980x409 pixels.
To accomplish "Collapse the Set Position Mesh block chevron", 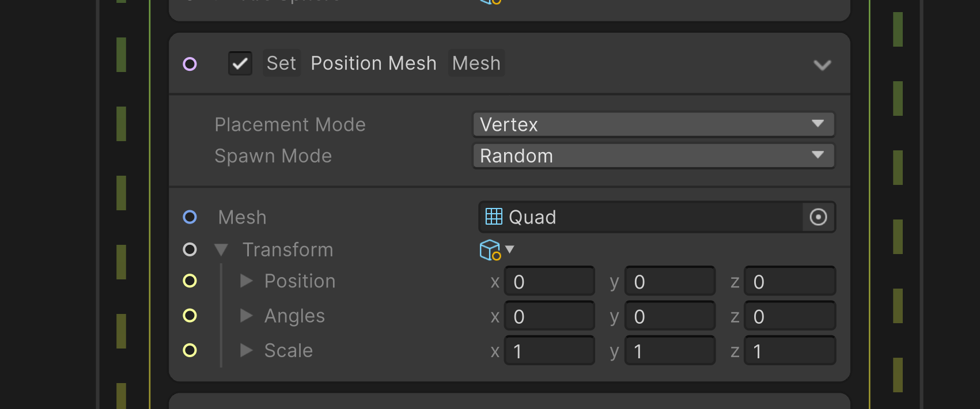I will 822,65.
